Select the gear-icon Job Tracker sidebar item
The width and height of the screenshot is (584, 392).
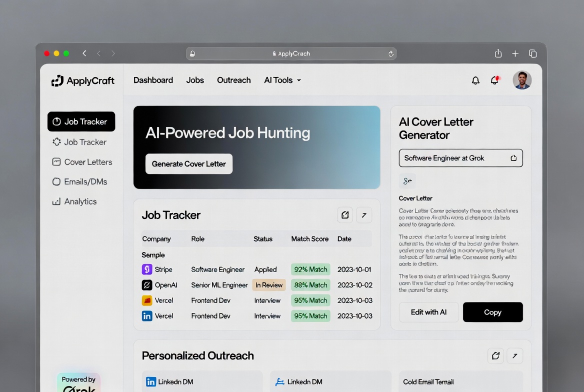tap(79, 142)
